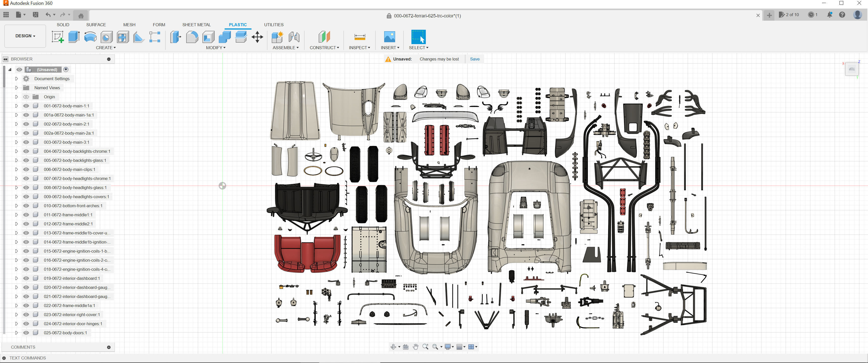
Task: Select the Move/Copy tool icon
Action: click(x=257, y=37)
